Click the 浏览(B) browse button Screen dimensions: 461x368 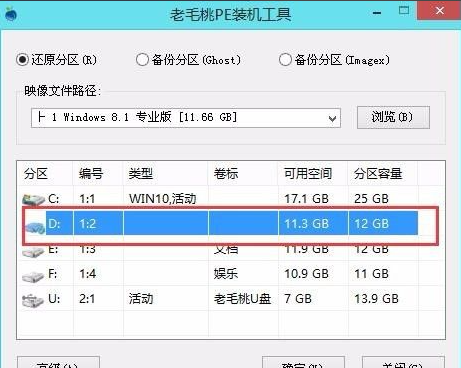click(393, 117)
